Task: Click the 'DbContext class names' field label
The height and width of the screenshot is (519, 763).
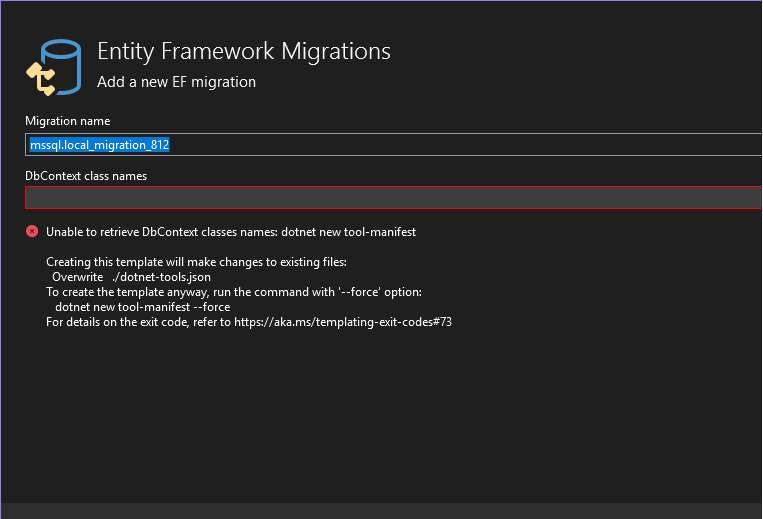Action: tap(86, 176)
